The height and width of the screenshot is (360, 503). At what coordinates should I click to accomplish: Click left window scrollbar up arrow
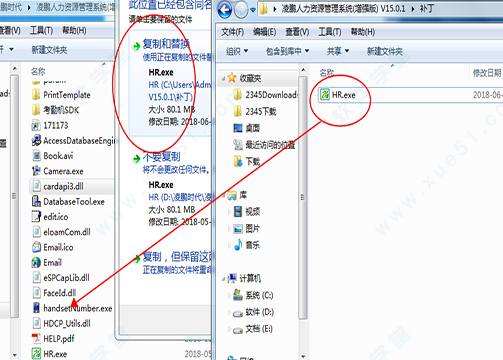(15, 69)
